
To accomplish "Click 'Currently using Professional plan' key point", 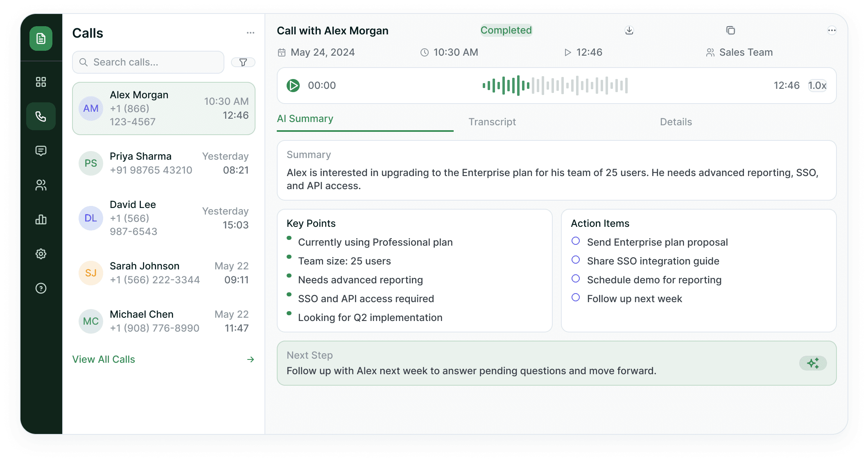I will pyautogui.click(x=375, y=242).
